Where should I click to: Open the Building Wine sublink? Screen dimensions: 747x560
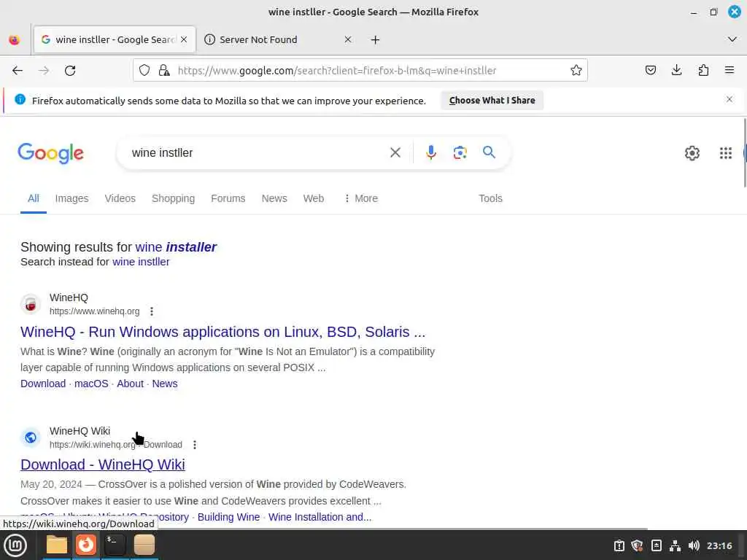(x=228, y=517)
